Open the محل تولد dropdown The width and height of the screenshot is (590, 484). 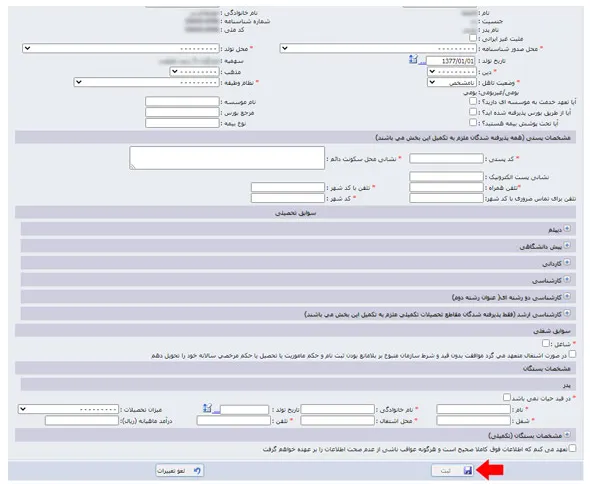121,49
